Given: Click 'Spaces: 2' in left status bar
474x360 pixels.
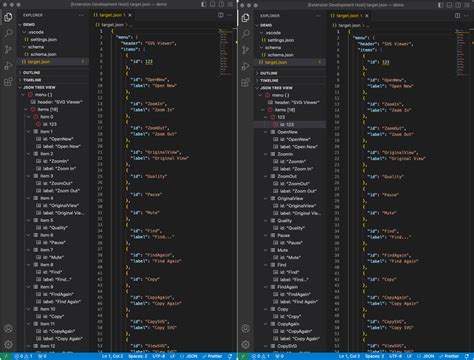Looking at the screenshot, I should [138, 356].
